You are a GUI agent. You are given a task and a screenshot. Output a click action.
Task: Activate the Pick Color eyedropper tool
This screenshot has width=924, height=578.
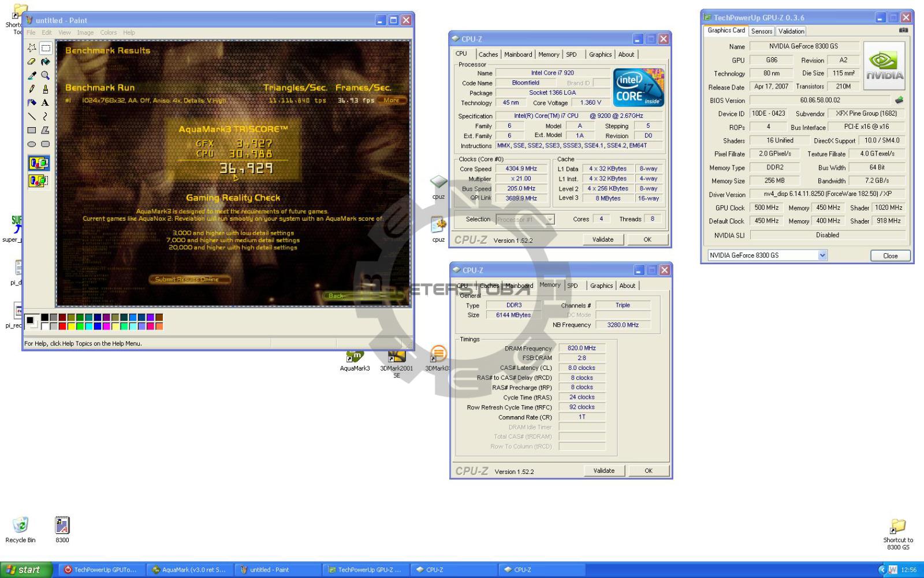[32, 75]
